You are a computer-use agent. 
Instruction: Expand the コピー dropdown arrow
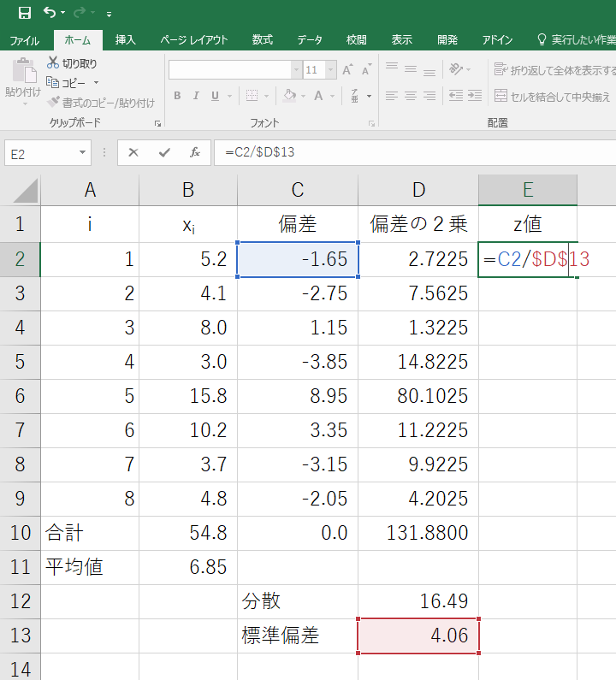pos(97,82)
